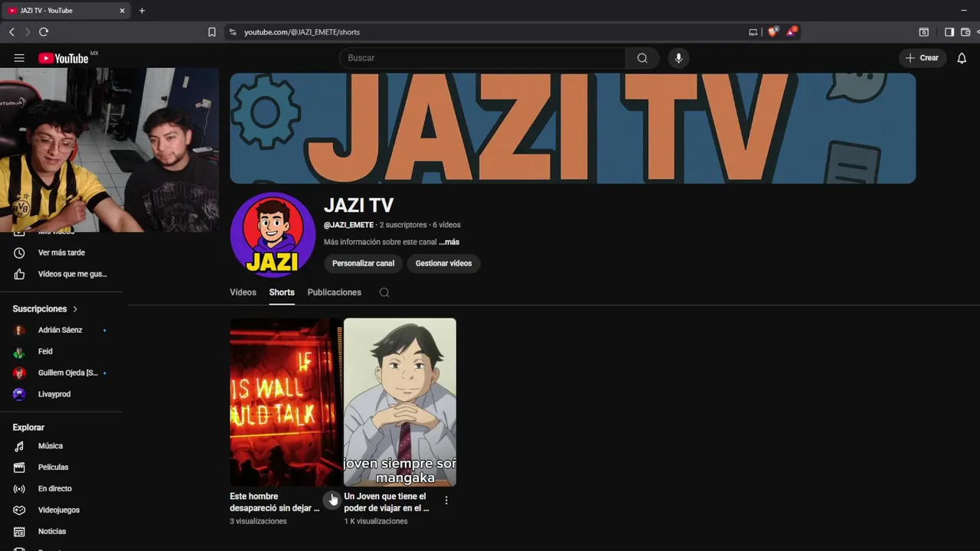Search within channel magnifier icon
Screen dimensions: 980x551
pyautogui.click(x=384, y=292)
